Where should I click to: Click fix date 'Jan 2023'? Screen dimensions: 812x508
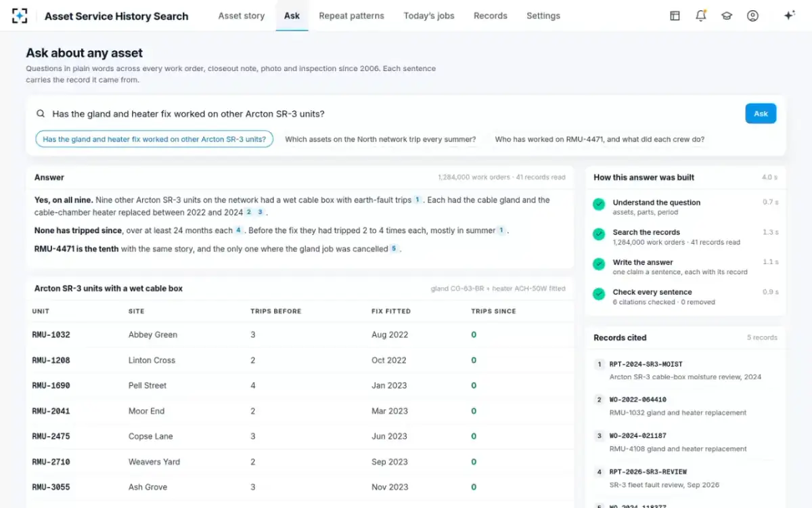389,385
